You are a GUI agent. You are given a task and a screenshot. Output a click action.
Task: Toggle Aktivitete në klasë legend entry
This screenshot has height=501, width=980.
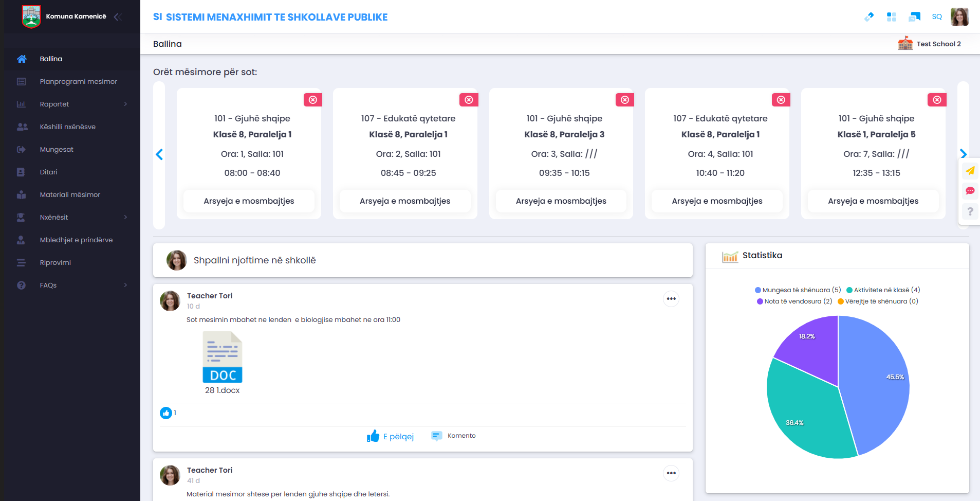click(x=883, y=290)
